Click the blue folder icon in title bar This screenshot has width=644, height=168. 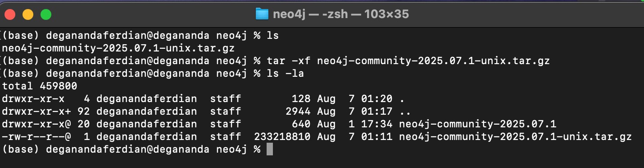(262, 14)
